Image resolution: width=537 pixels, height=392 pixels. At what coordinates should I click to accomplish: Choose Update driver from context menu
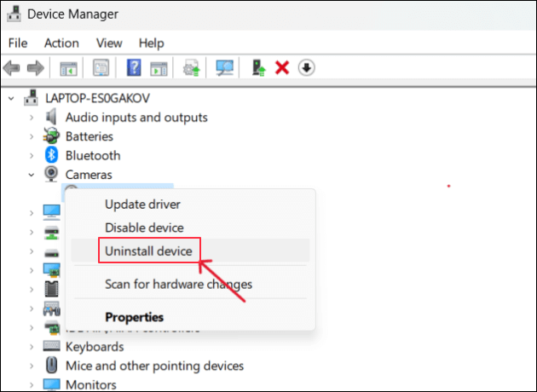click(x=190, y=205)
